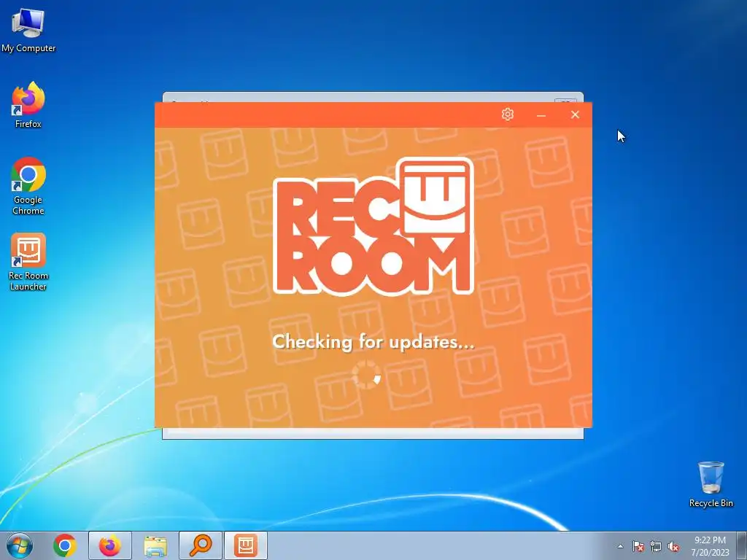
Task: Click the 'Checking for updates...' text
Action: tap(373, 342)
